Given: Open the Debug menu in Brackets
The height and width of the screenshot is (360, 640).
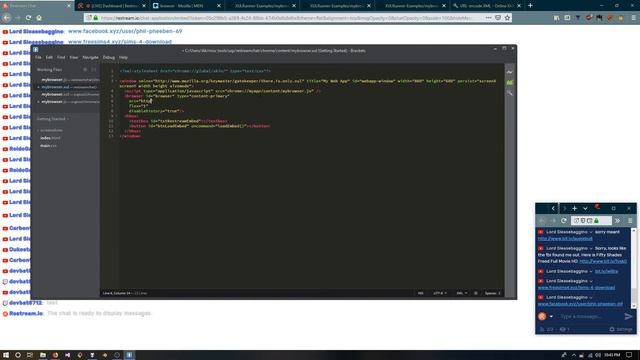Looking at the screenshot, I should 109,58.
